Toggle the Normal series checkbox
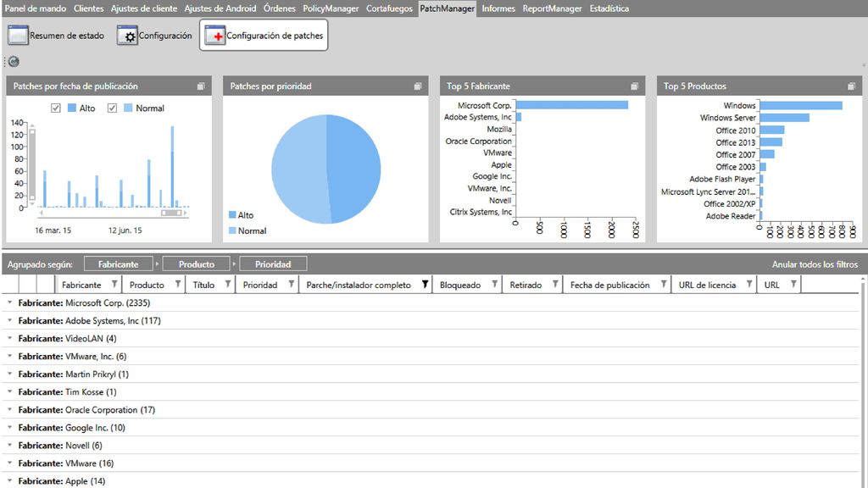868x488 pixels. coord(112,108)
